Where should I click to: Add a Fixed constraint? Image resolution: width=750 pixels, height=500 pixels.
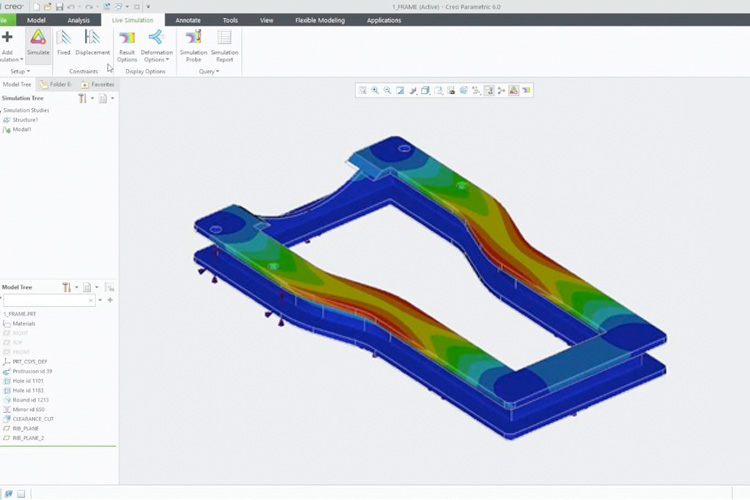tap(64, 43)
